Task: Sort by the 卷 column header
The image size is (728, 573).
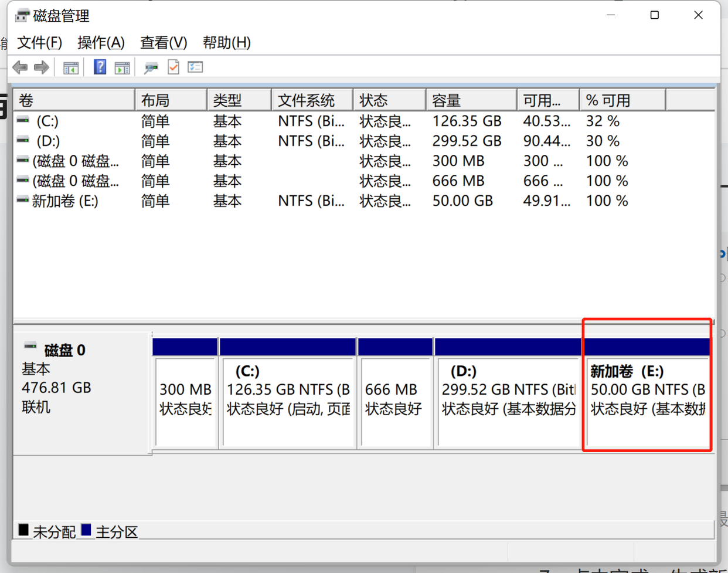Action: point(74,100)
